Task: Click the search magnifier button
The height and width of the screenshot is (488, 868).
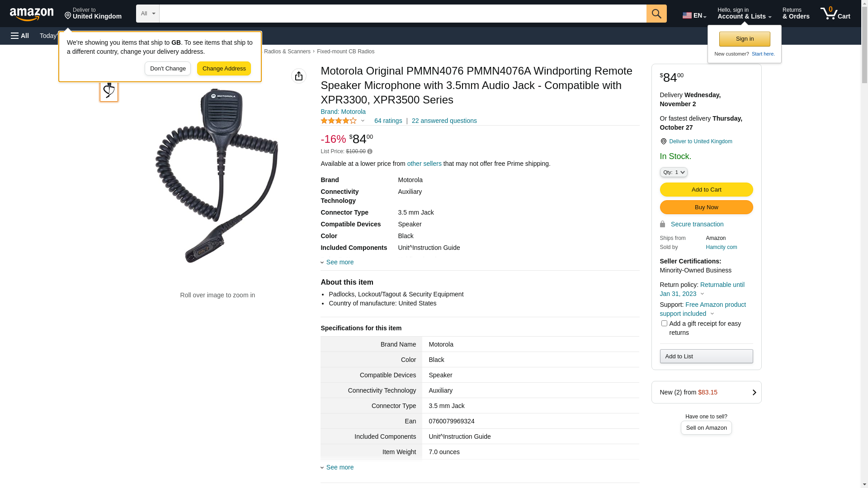Action: point(656,14)
